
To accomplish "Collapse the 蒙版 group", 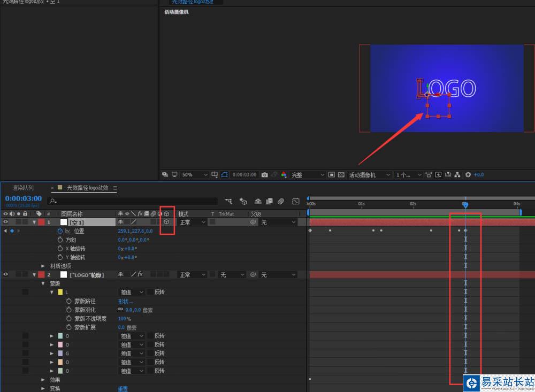I will click(x=43, y=283).
